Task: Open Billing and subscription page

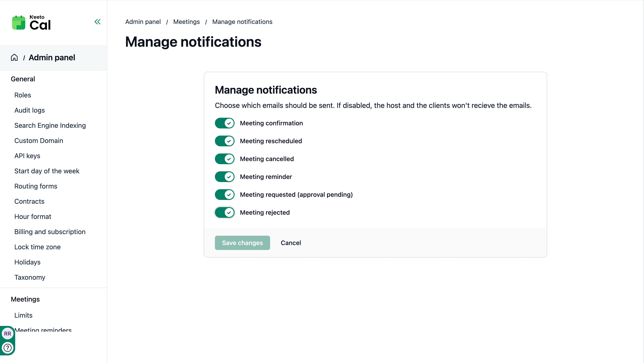Action: click(x=50, y=232)
